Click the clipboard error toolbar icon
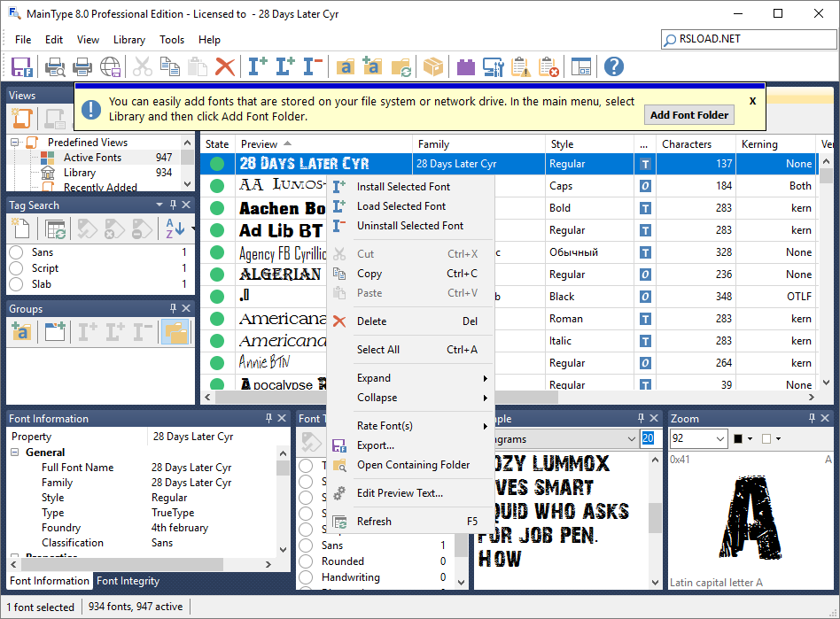Screen dimensions: 840x619 click(x=548, y=67)
